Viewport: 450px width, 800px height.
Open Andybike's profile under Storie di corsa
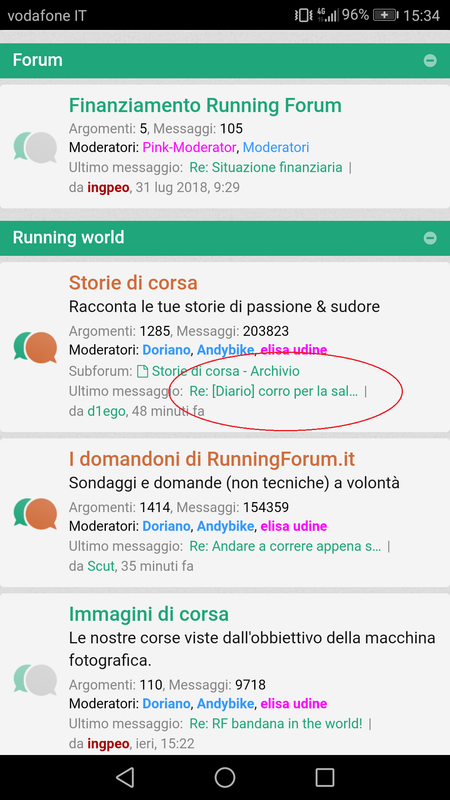pos(226,350)
